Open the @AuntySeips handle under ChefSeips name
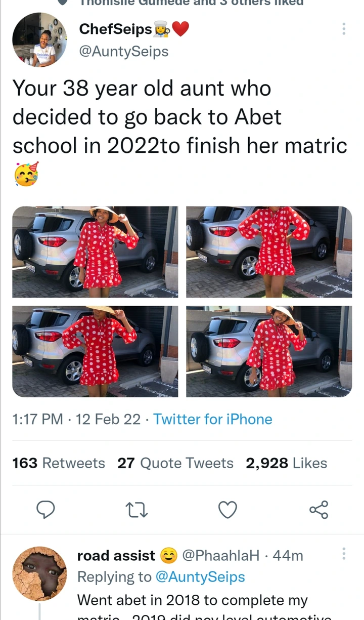Image resolution: width=364 pixels, height=620 pixels. point(123,51)
